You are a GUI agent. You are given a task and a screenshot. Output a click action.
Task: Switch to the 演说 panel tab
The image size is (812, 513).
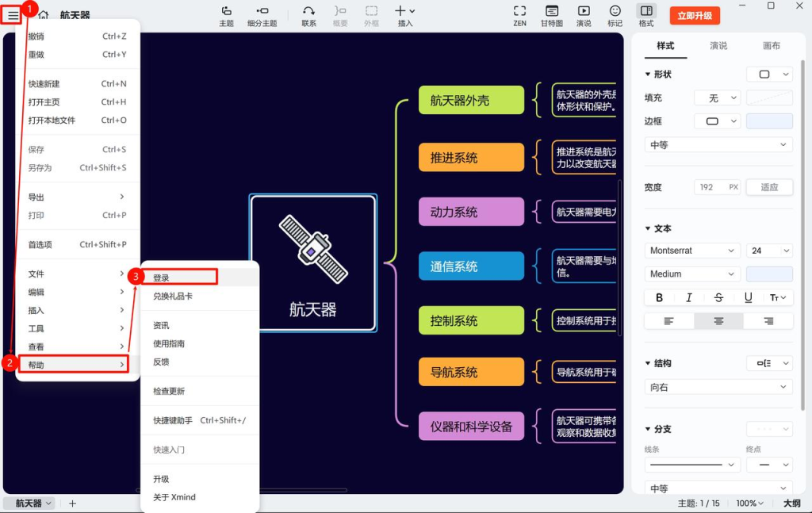(x=718, y=45)
